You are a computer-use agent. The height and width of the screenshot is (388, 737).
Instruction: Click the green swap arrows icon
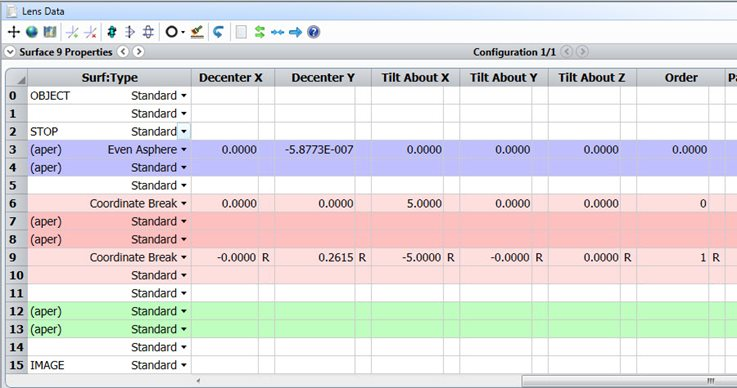pyautogui.click(x=259, y=32)
